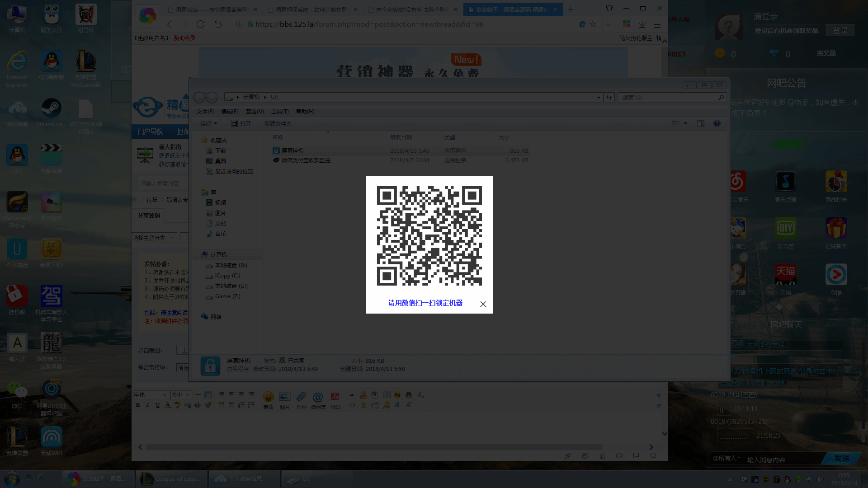
Task: Toggle underline formatting in the editor
Action: [157, 405]
